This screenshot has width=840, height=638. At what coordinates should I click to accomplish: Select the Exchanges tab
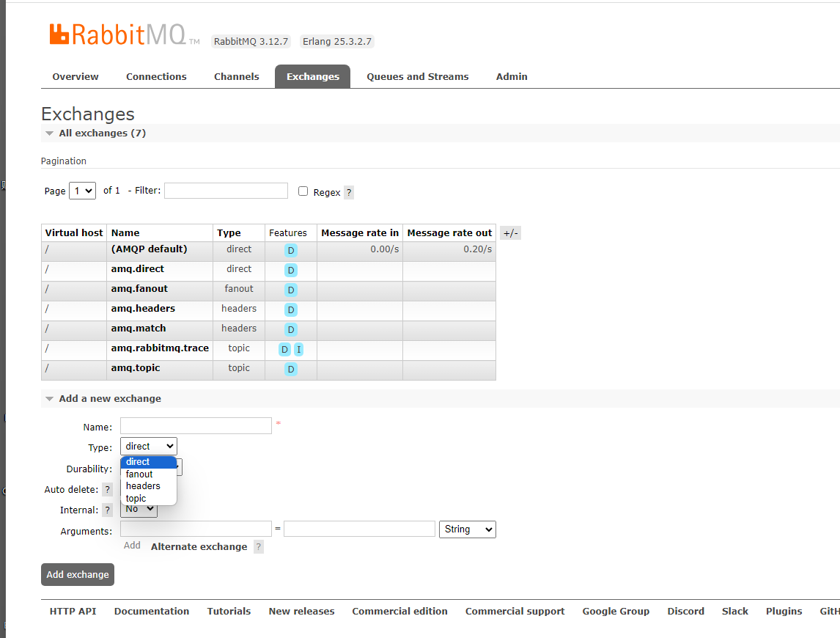pyautogui.click(x=313, y=77)
